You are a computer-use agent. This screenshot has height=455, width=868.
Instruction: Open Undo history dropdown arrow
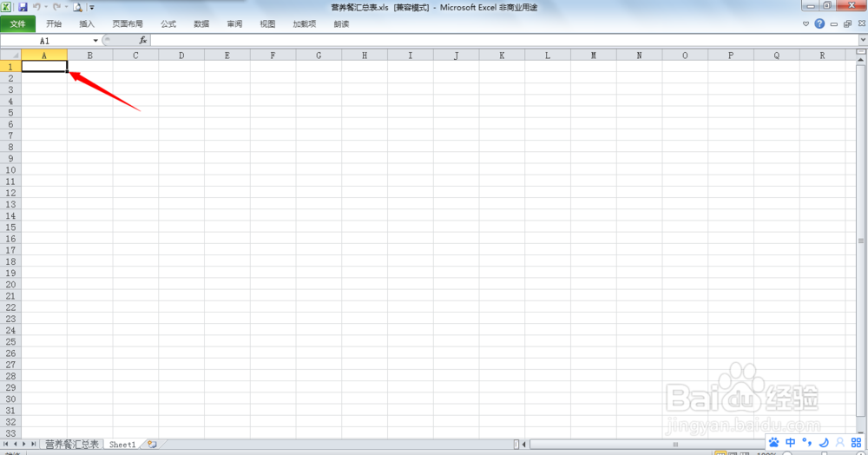pyautogui.click(x=46, y=7)
